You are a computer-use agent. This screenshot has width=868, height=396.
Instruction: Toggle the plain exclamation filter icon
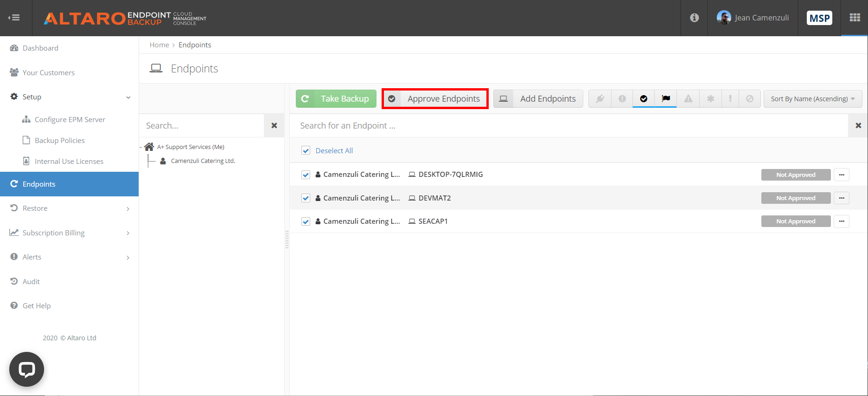(730, 98)
